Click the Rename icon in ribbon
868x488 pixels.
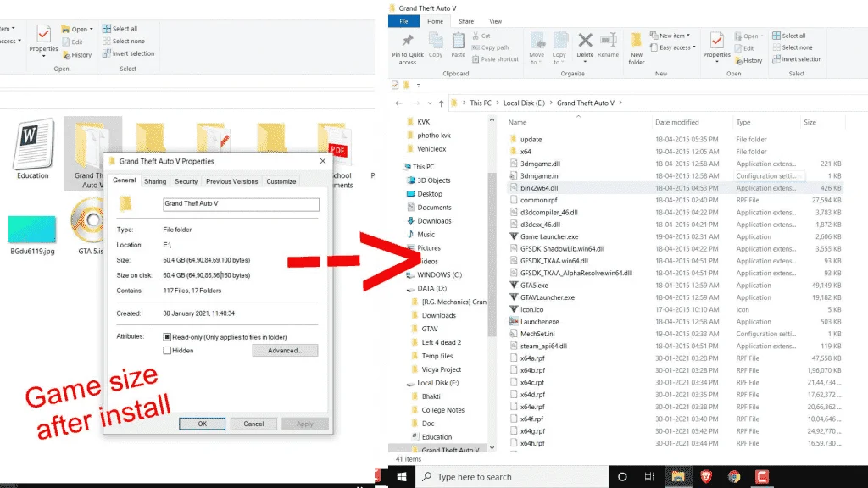tap(609, 40)
